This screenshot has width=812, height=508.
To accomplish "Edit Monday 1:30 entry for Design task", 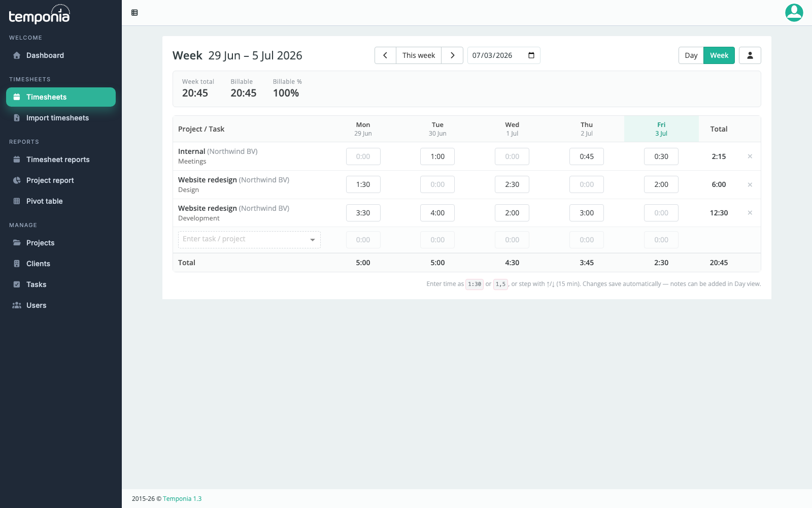I will [363, 184].
